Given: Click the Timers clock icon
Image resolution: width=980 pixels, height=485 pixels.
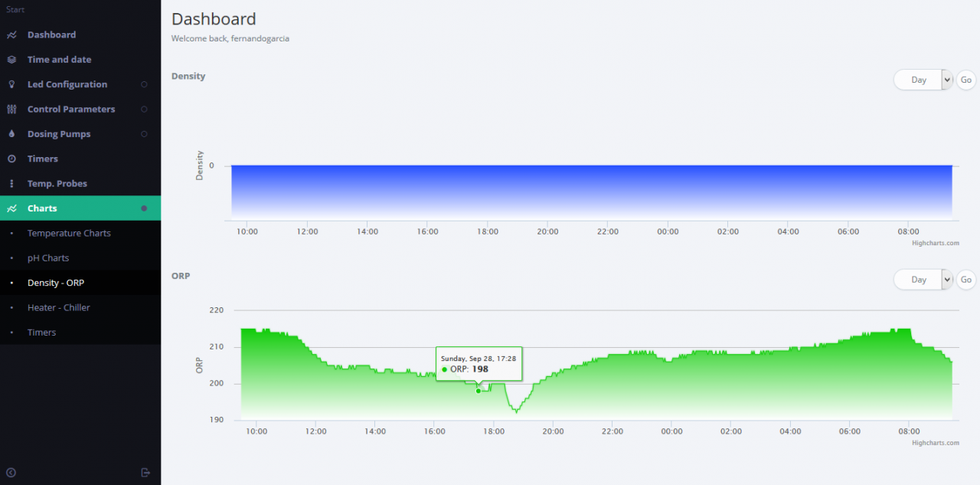Looking at the screenshot, I should 11,159.
